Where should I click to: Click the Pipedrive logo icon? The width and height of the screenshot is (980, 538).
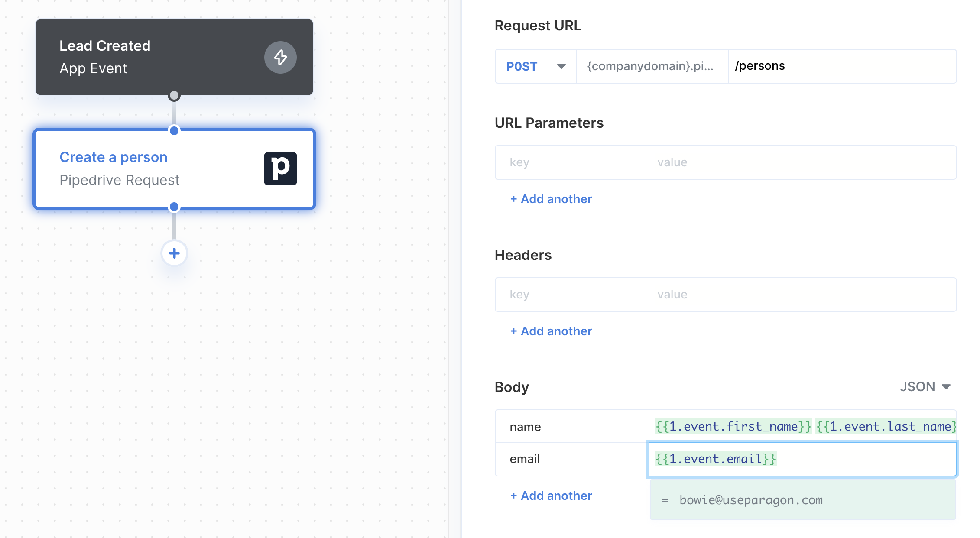(x=280, y=169)
